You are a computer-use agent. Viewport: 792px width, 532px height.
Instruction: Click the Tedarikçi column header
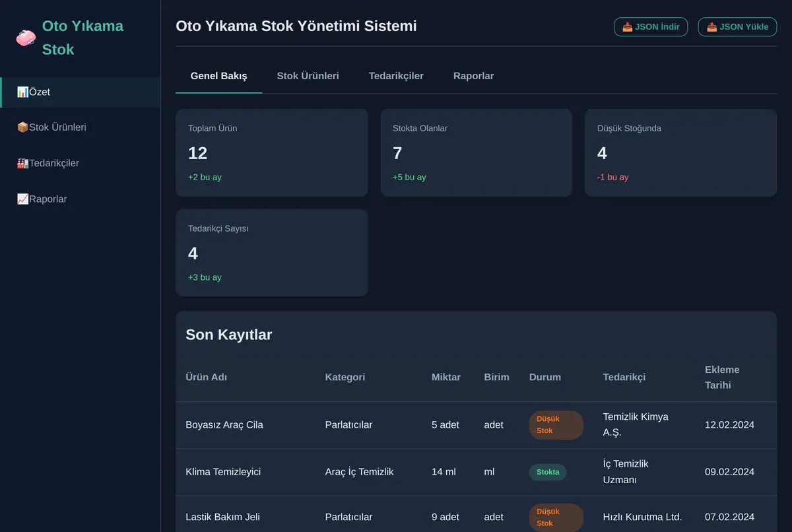click(x=624, y=378)
